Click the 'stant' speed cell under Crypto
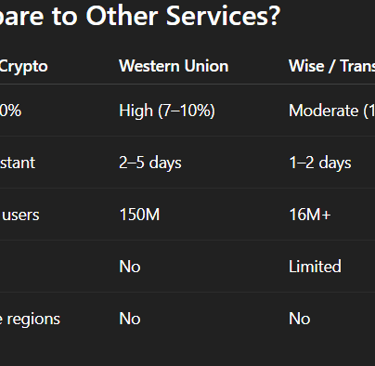This screenshot has width=375, height=366. point(17,163)
